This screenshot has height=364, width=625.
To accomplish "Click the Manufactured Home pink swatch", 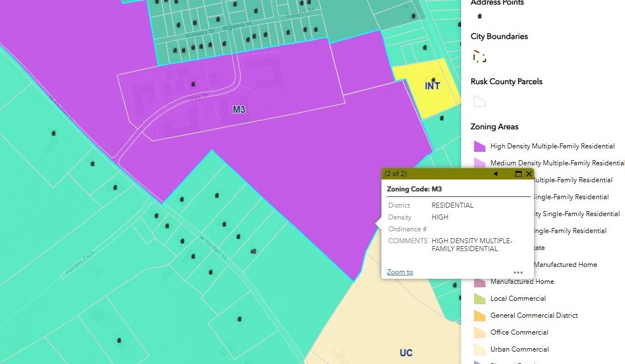I will [479, 282].
